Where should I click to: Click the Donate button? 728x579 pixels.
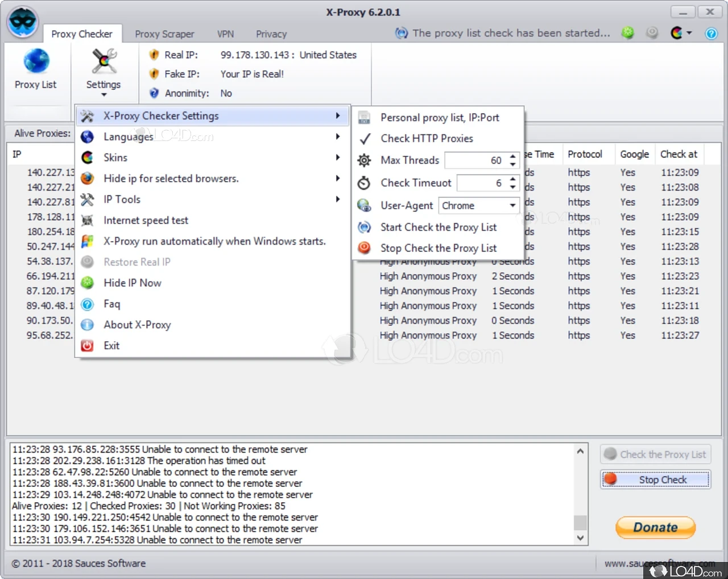pos(655,527)
